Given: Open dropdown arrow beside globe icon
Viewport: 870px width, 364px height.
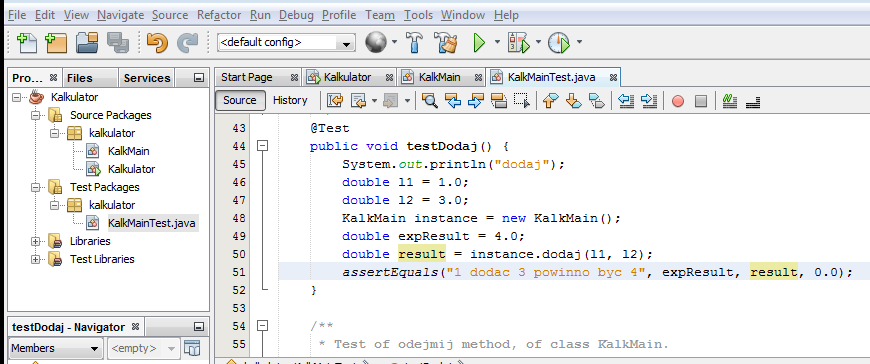Looking at the screenshot, I should click(394, 42).
